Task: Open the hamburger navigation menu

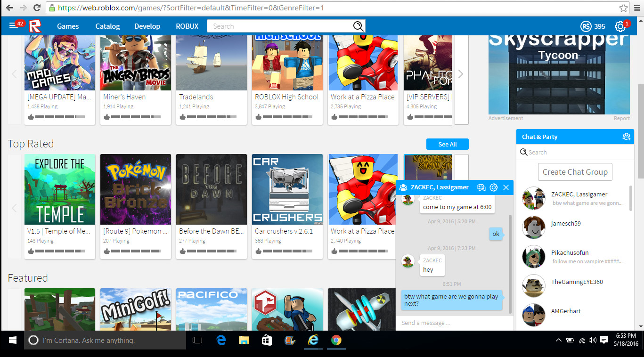Action: pos(13,26)
